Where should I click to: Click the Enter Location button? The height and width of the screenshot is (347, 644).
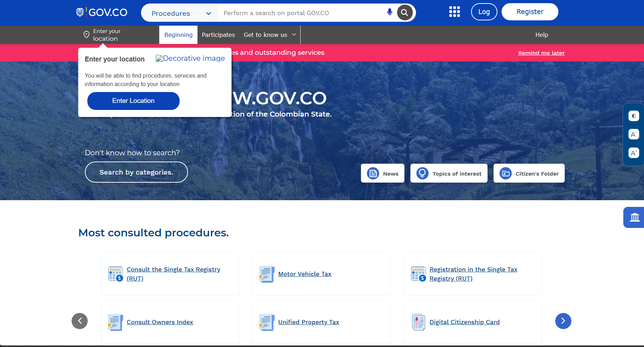(133, 101)
